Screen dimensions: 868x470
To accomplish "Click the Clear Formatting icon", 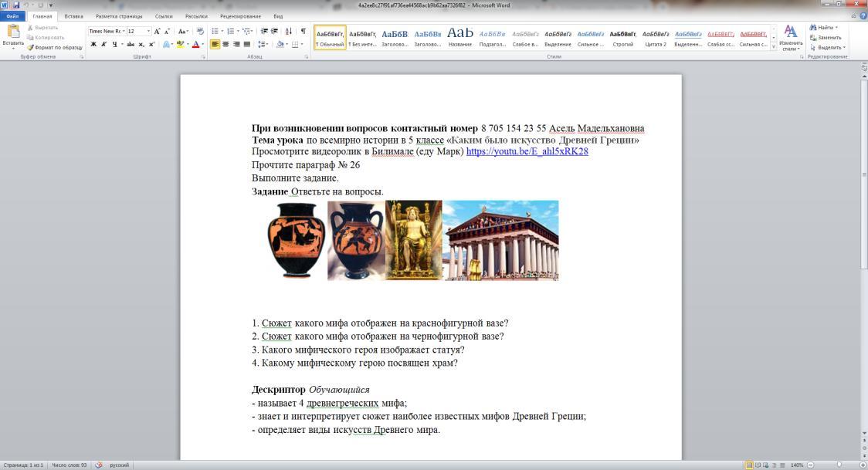I will click(x=201, y=32).
